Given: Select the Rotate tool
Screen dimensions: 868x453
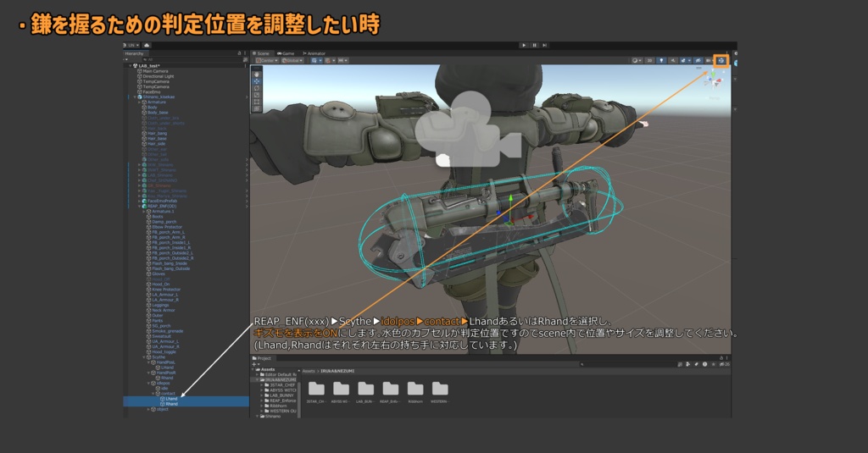Looking at the screenshot, I should (256, 88).
